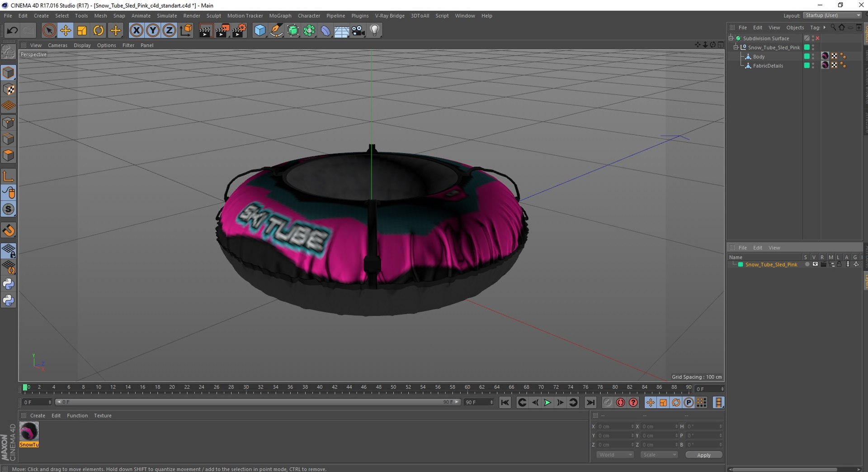This screenshot has width=868, height=472.
Task: Open the viewport Cameras menu
Action: (x=57, y=45)
